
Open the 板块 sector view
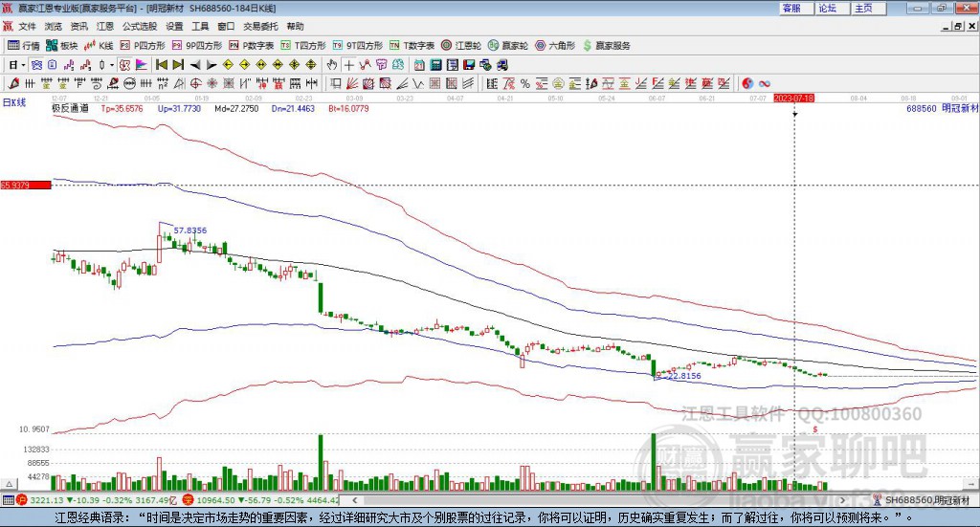[62, 45]
